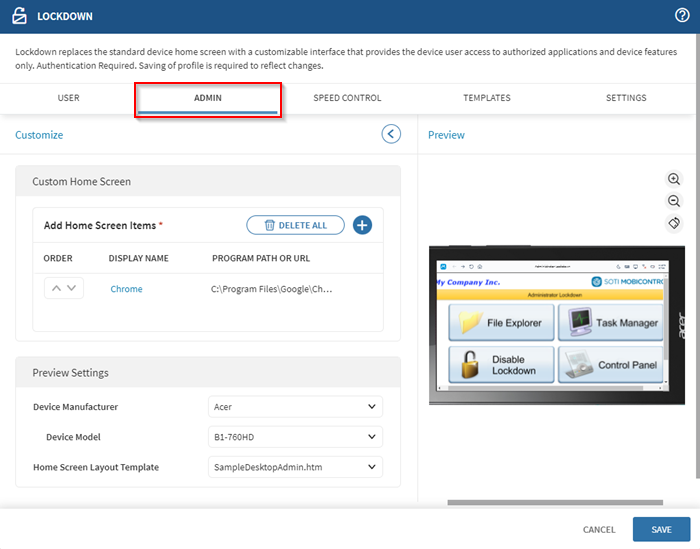Go to the Templates tab
The height and width of the screenshot is (549, 700).
tap(487, 98)
